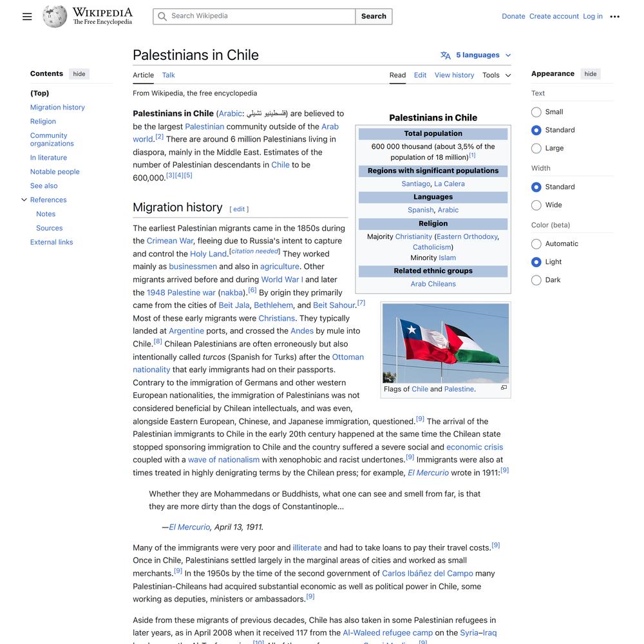Switch to the Talk tab

click(x=168, y=75)
